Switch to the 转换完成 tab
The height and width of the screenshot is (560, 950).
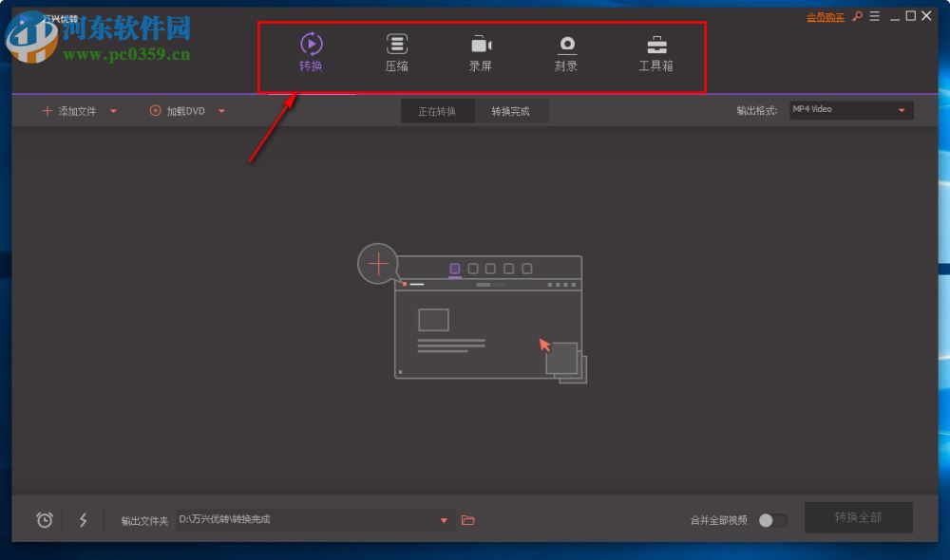click(511, 110)
